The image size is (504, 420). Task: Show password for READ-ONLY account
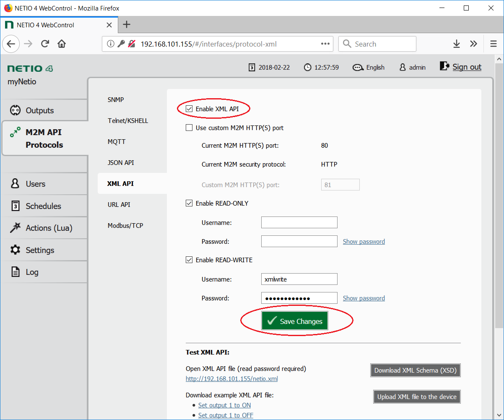(x=364, y=242)
